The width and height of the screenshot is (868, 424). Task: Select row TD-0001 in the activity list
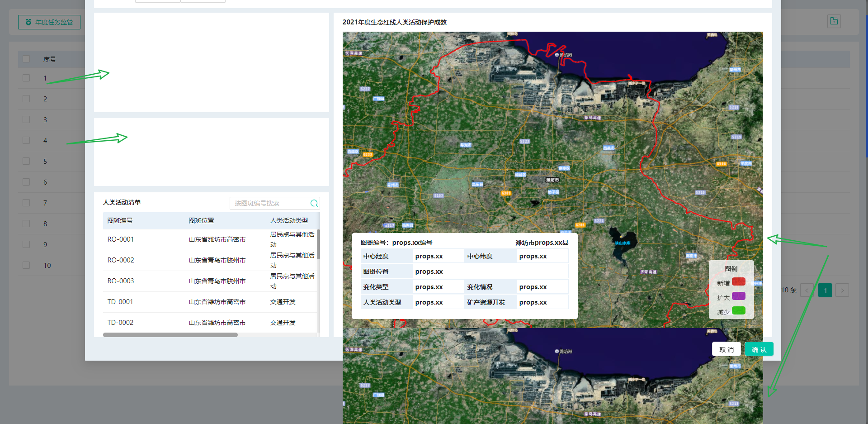(210, 302)
